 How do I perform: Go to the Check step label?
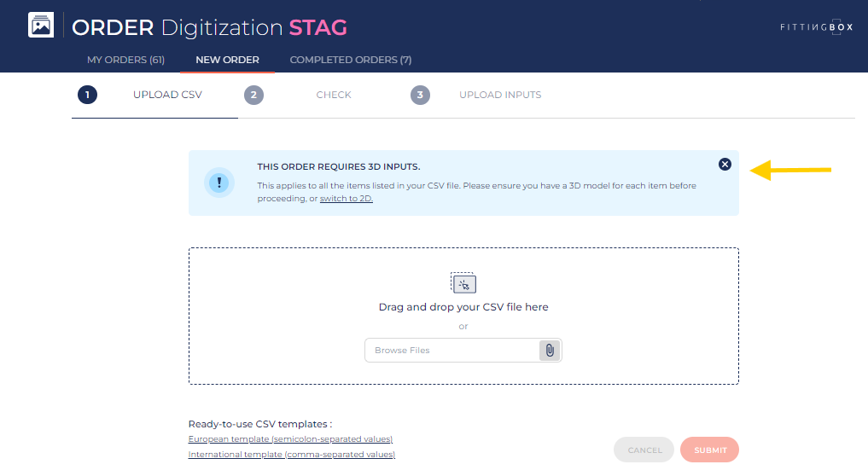point(334,95)
